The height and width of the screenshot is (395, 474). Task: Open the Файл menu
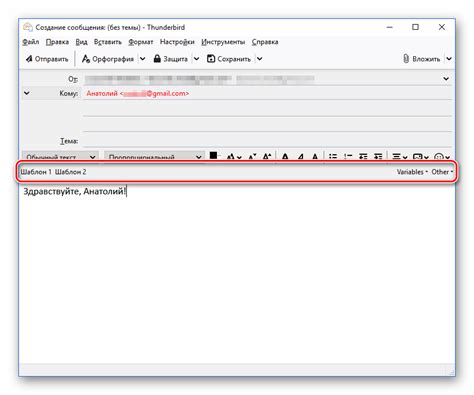(x=31, y=42)
